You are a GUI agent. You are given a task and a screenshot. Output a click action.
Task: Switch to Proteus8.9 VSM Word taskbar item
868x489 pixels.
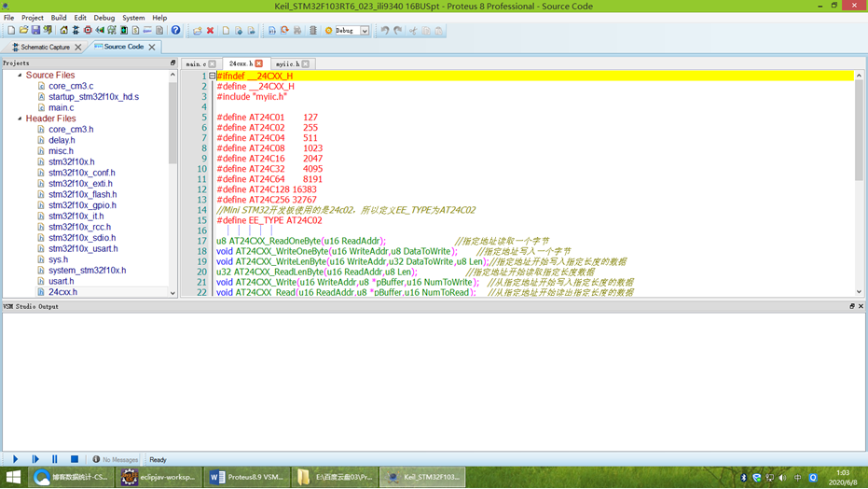tap(247, 477)
